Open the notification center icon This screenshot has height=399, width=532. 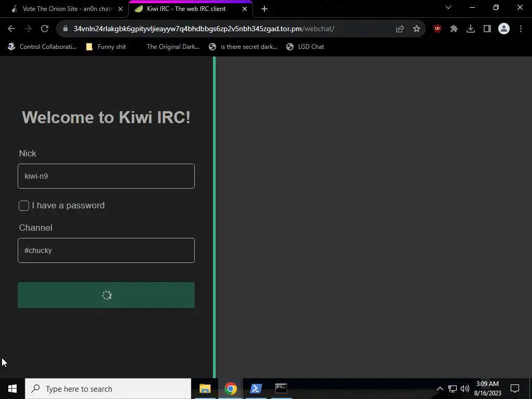coord(515,389)
